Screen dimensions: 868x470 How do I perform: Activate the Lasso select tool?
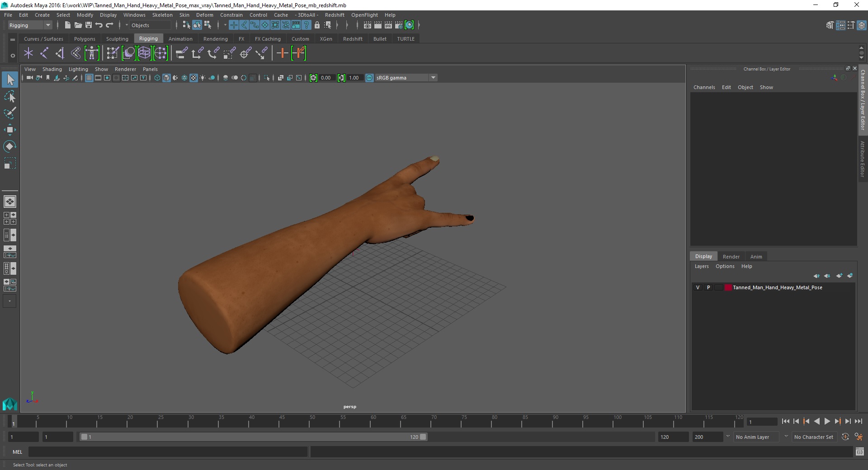[x=10, y=97]
